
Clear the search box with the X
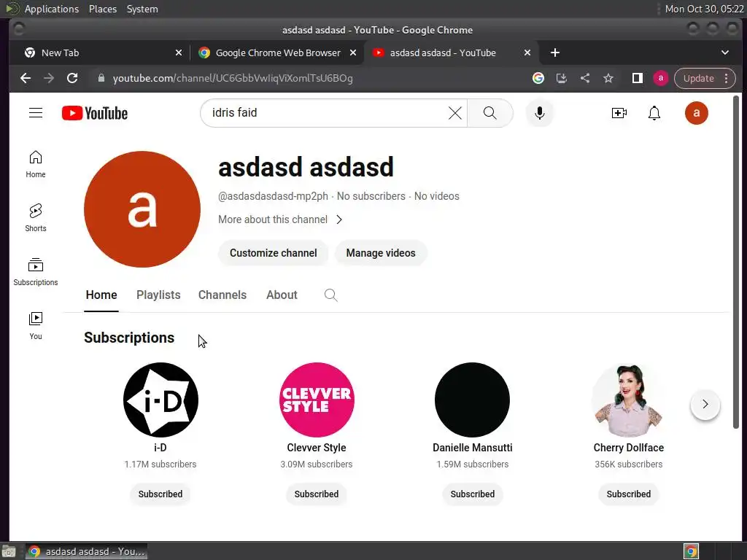coord(455,113)
